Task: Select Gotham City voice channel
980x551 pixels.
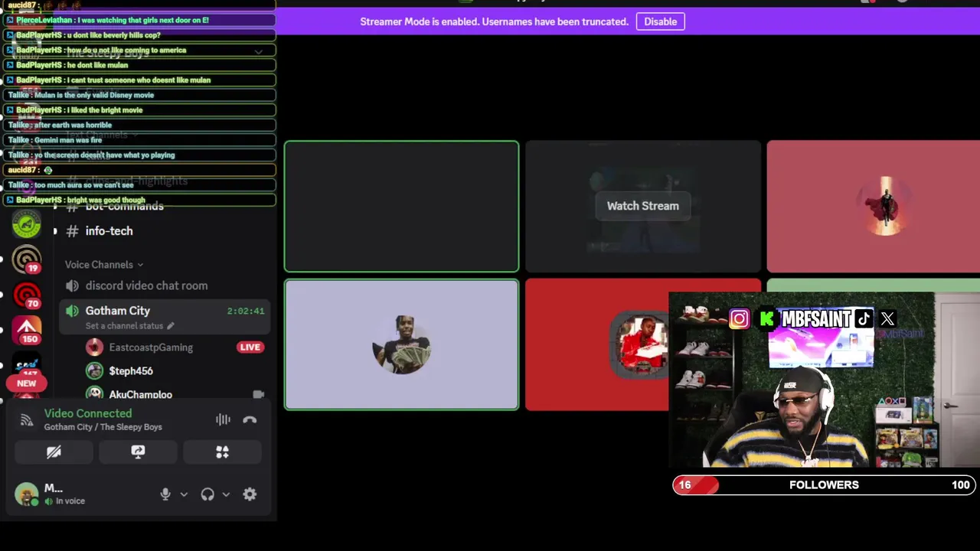Action: pos(118,311)
